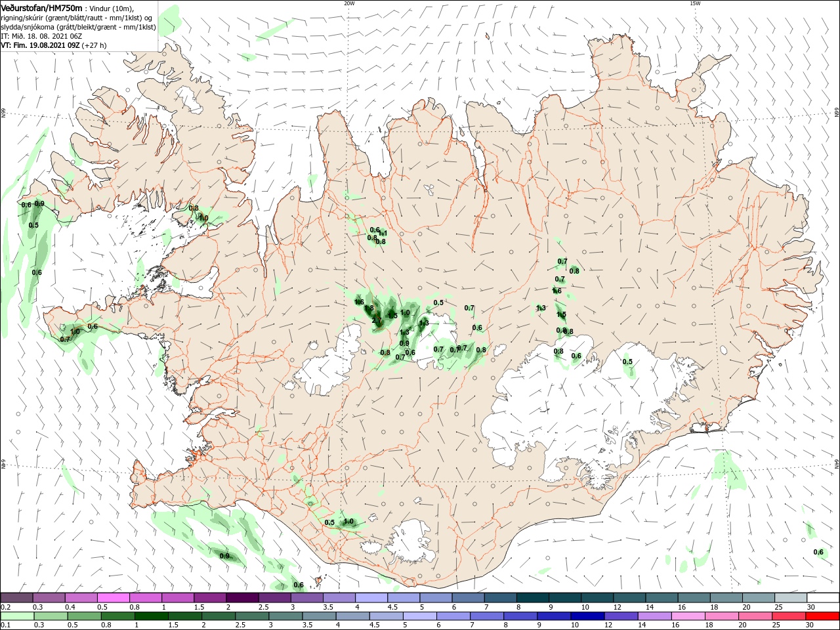Viewport: 840px width, 630px height.
Task: Select darkest purple swatch labeled 2 in snow scale
Action: pyautogui.click(x=242, y=598)
